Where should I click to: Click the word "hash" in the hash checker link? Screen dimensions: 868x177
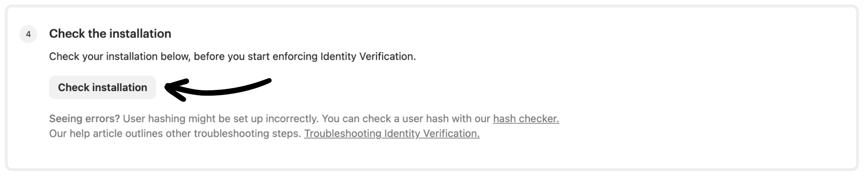(x=504, y=119)
